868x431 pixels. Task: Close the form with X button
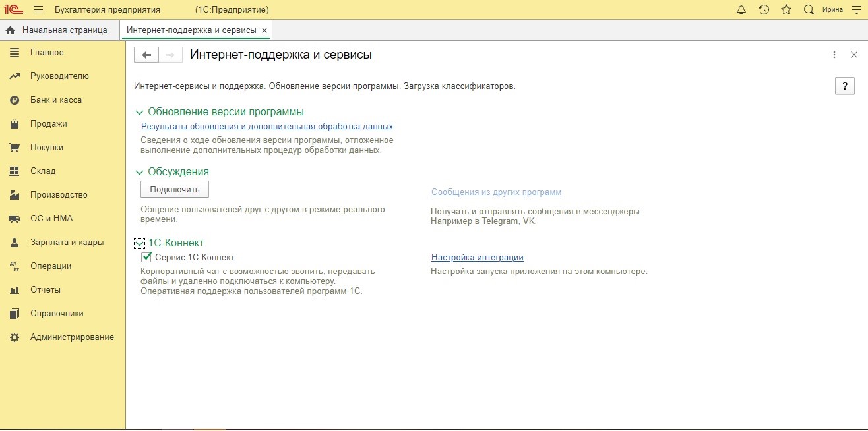click(x=853, y=55)
